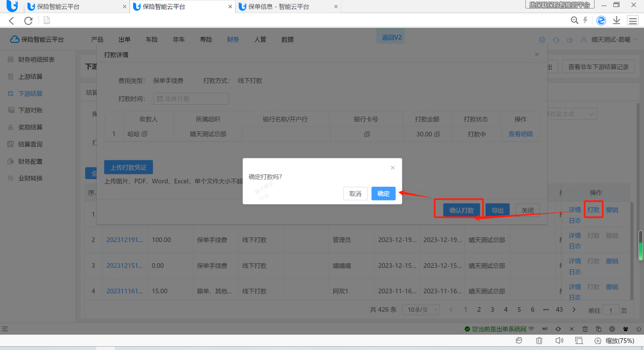Open the 财务明细报表 sidebar item
The width and height of the screenshot is (644, 350).
click(36, 60)
